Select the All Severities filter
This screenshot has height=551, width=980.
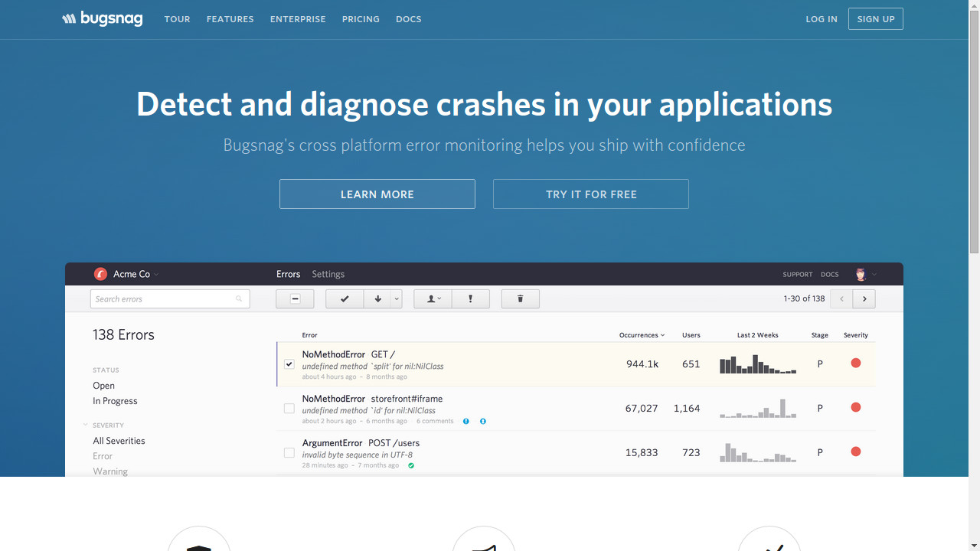tap(119, 441)
